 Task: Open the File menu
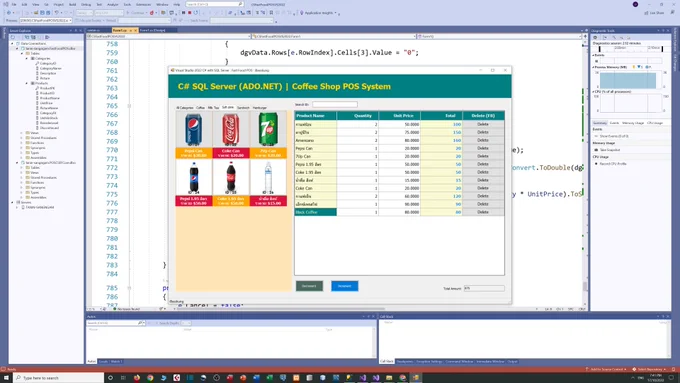point(14,4)
